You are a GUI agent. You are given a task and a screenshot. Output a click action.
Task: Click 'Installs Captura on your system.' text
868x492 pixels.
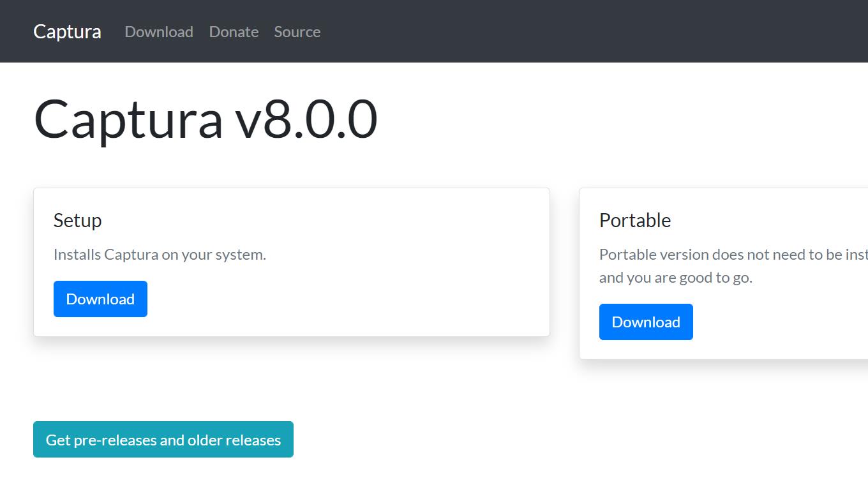[160, 255]
